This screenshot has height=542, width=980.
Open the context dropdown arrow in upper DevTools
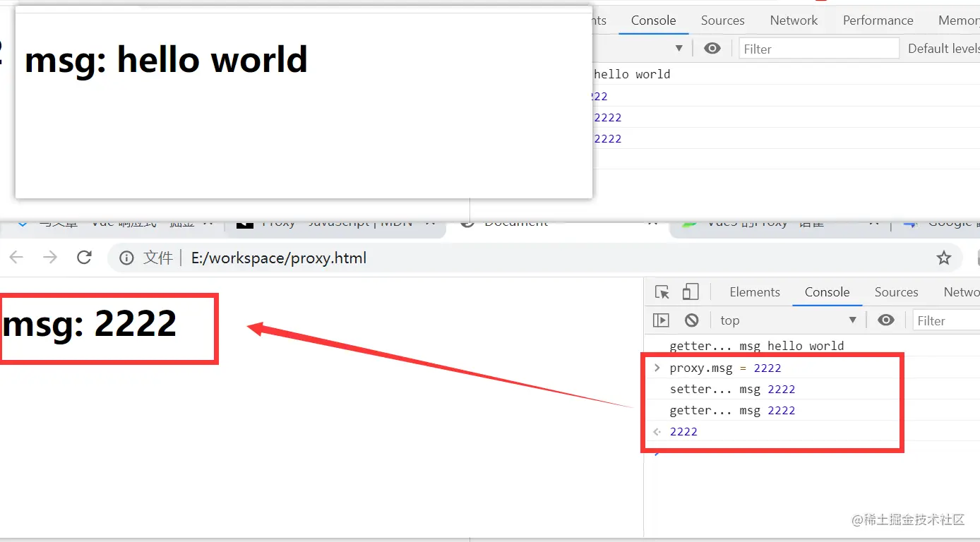pyautogui.click(x=679, y=48)
